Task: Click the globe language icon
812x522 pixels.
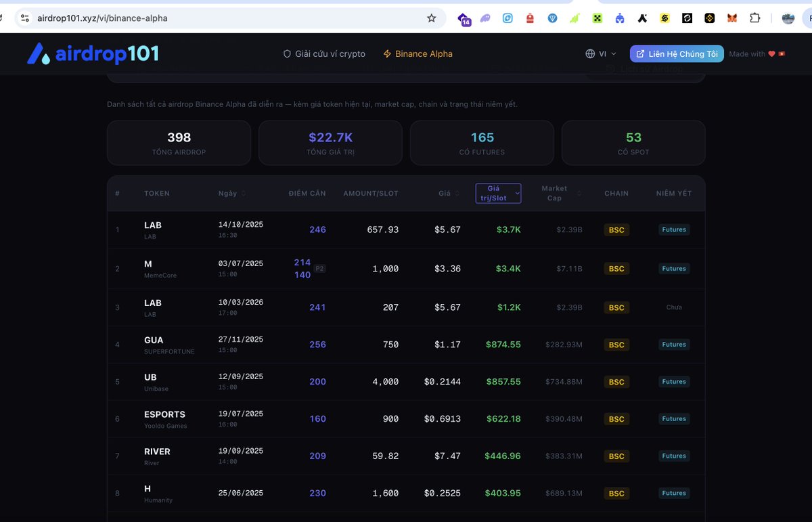Action: (x=590, y=53)
